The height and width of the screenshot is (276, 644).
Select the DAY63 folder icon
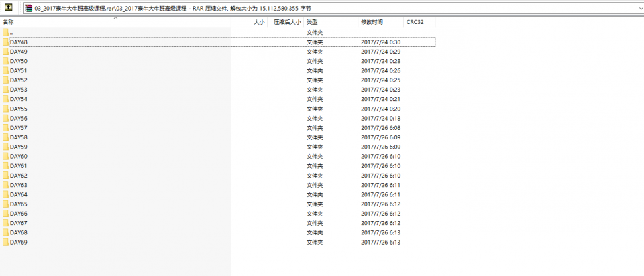(x=5, y=185)
